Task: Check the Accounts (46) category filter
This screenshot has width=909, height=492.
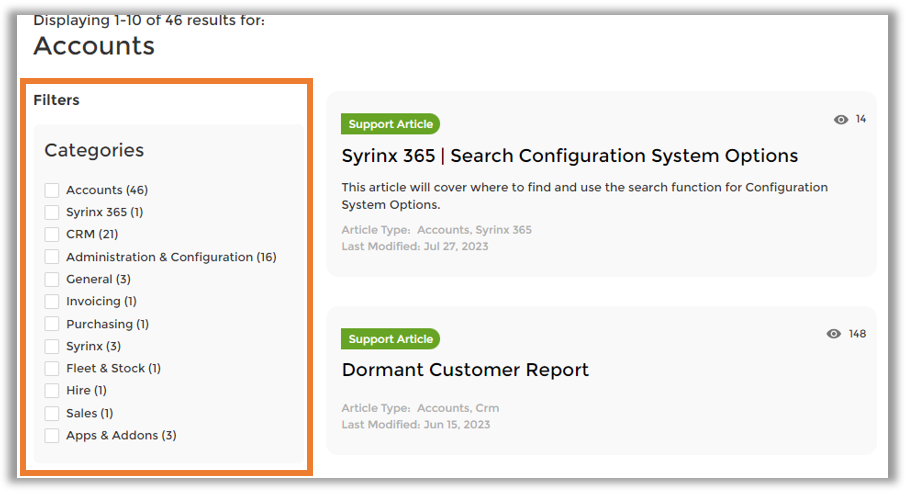Action: point(52,190)
